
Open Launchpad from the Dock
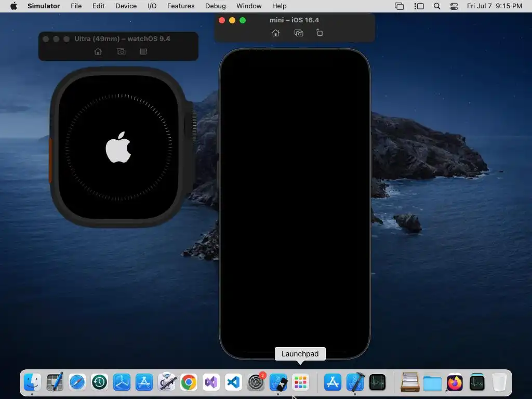coord(301,382)
